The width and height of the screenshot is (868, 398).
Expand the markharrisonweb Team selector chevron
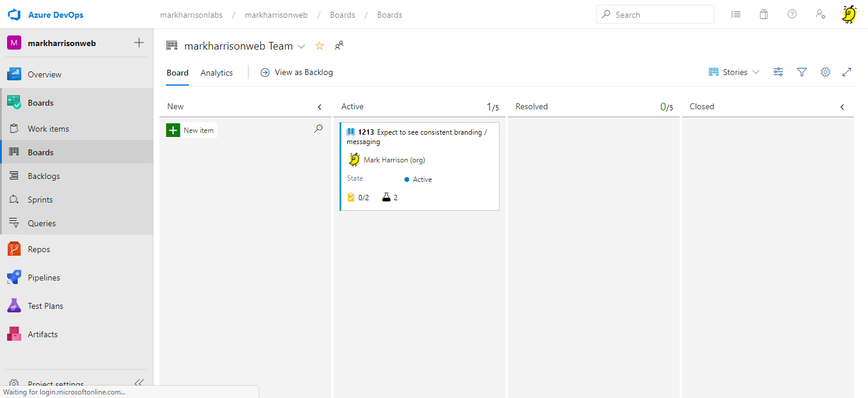[x=301, y=46]
